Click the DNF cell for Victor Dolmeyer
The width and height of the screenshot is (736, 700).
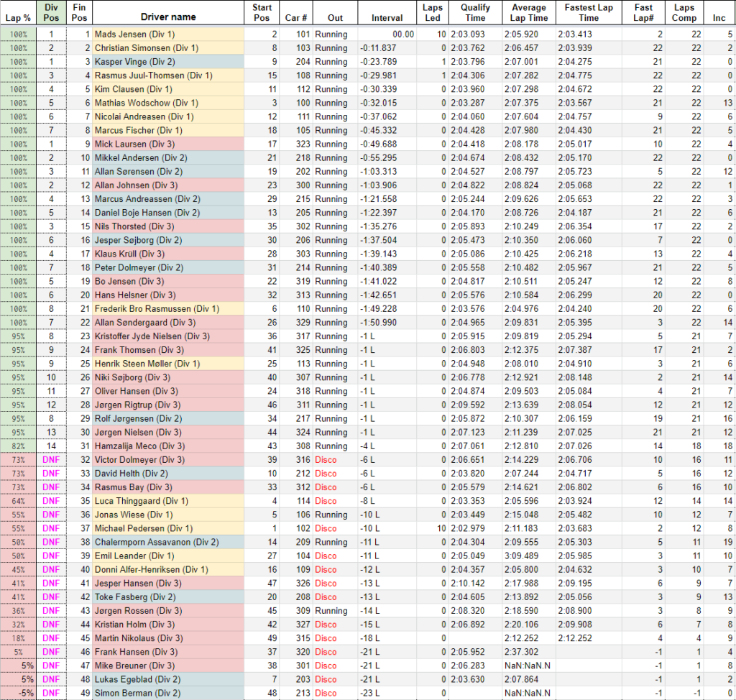pos(51,460)
